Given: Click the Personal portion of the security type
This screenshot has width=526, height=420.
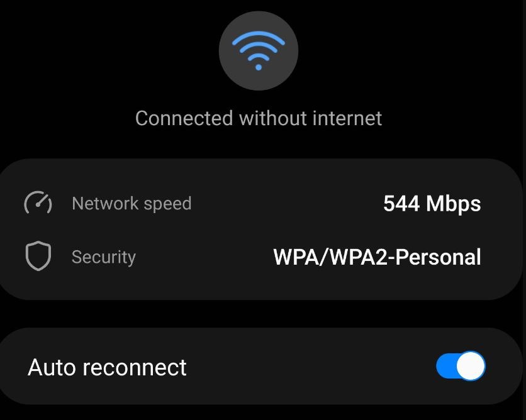Looking at the screenshot, I should [439, 257].
